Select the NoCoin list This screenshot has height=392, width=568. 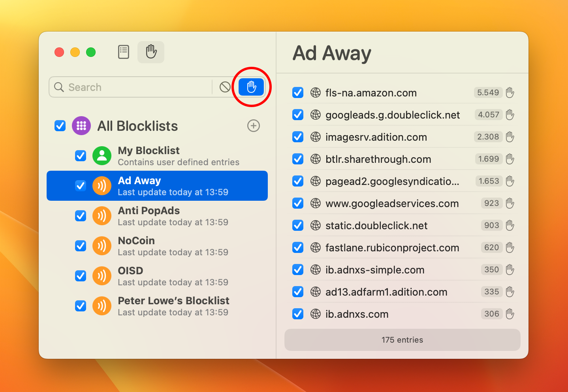[157, 246]
